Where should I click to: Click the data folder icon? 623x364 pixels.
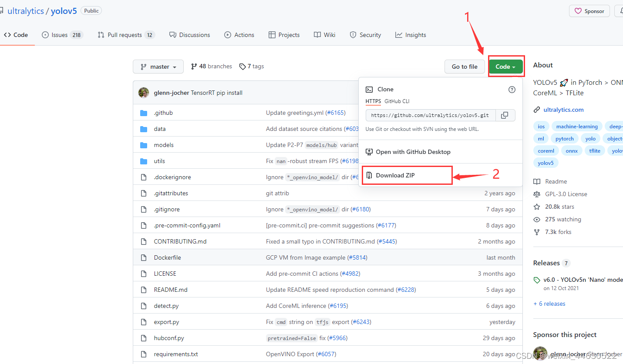point(144,129)
